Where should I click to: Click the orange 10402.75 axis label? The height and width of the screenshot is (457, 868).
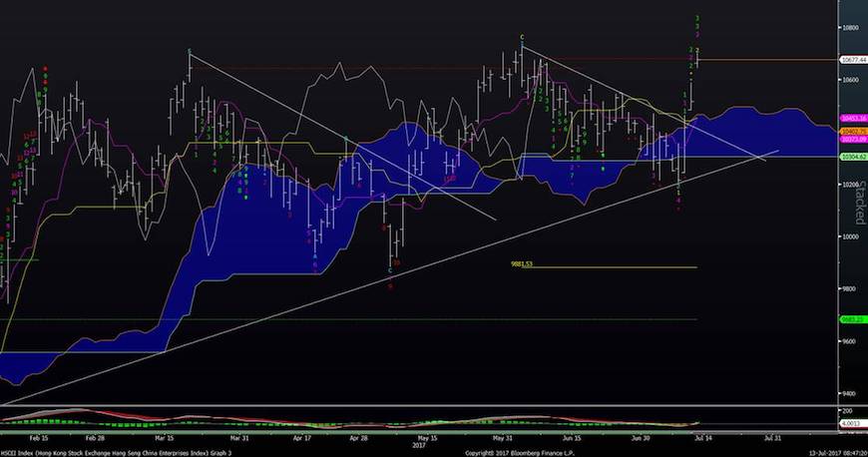(851, 131)
